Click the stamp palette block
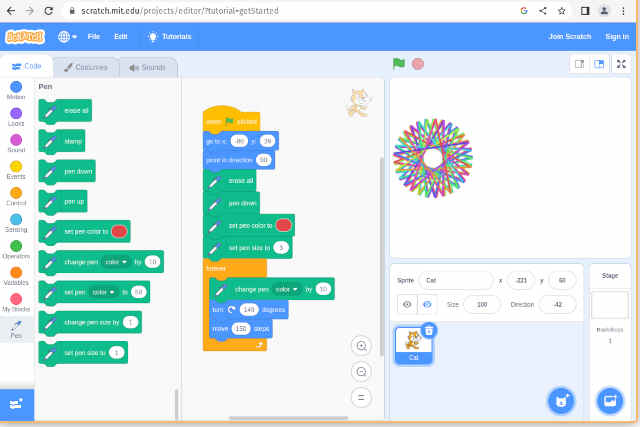Viewport: 640px width, 427px height. pos(62,142)
